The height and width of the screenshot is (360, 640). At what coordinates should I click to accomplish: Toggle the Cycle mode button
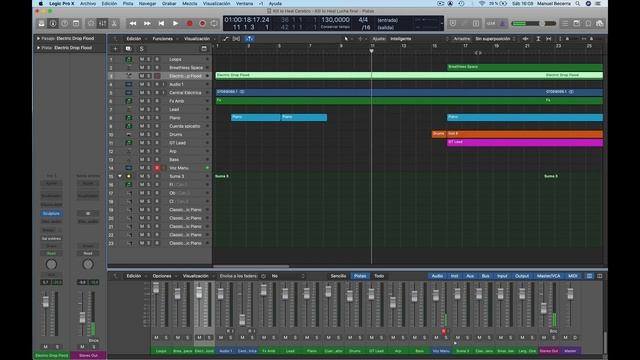(214, 24)
